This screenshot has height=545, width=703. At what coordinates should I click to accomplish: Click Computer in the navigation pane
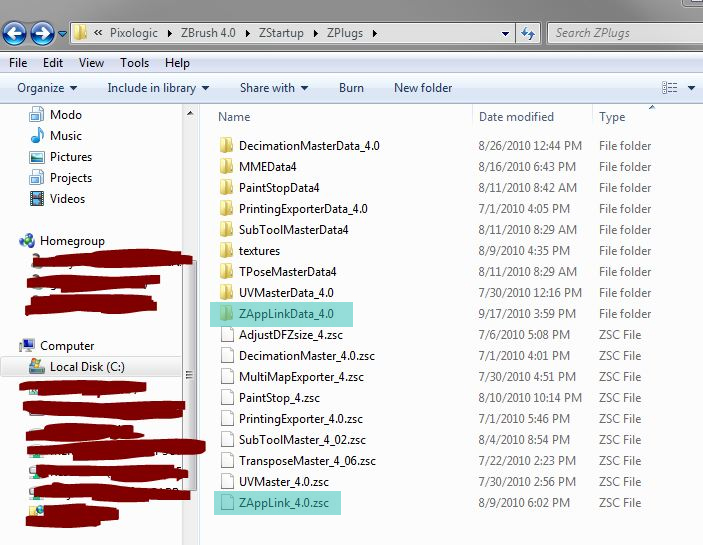(x=56, y=346)
